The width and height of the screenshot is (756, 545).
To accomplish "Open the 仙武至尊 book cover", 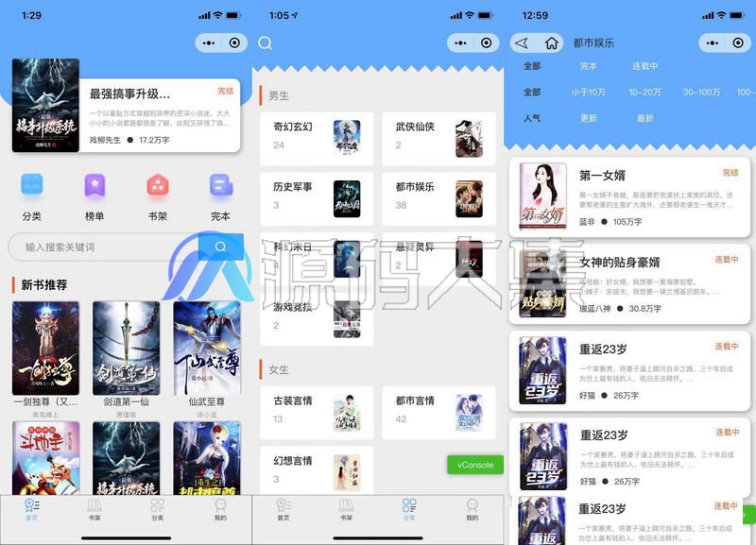I will click(207, 348).
